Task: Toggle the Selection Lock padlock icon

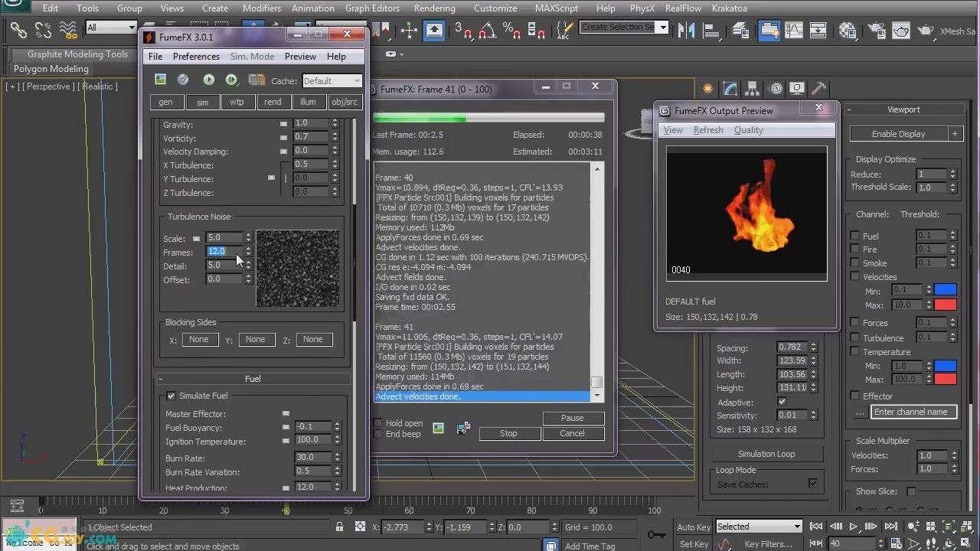Action: [x=339, y=527]
